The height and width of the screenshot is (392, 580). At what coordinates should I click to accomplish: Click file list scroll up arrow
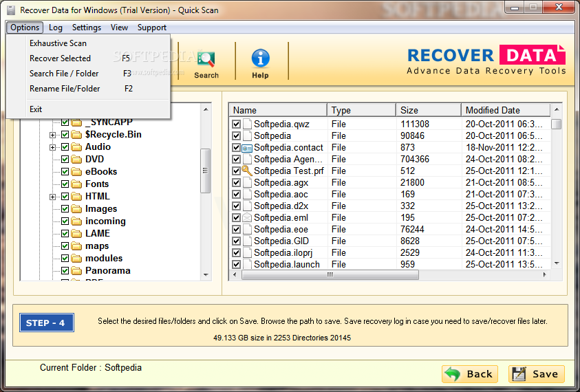tap(557, 109)
